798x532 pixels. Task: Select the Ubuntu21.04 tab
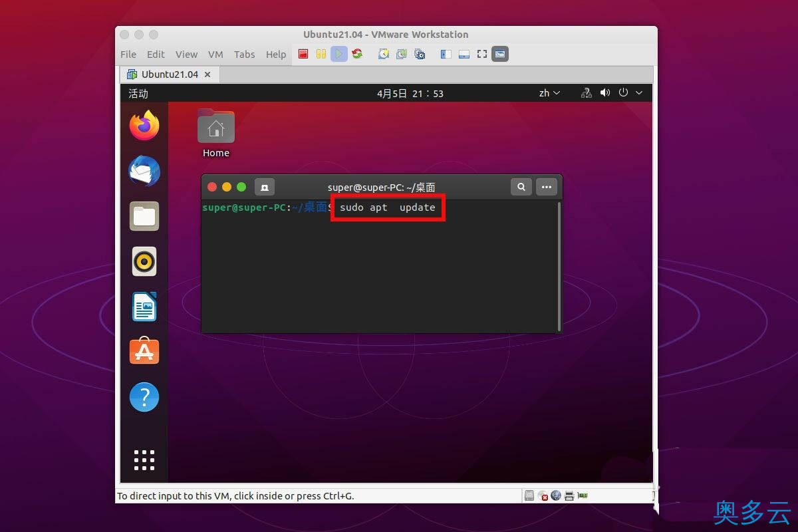pos(168,74)
